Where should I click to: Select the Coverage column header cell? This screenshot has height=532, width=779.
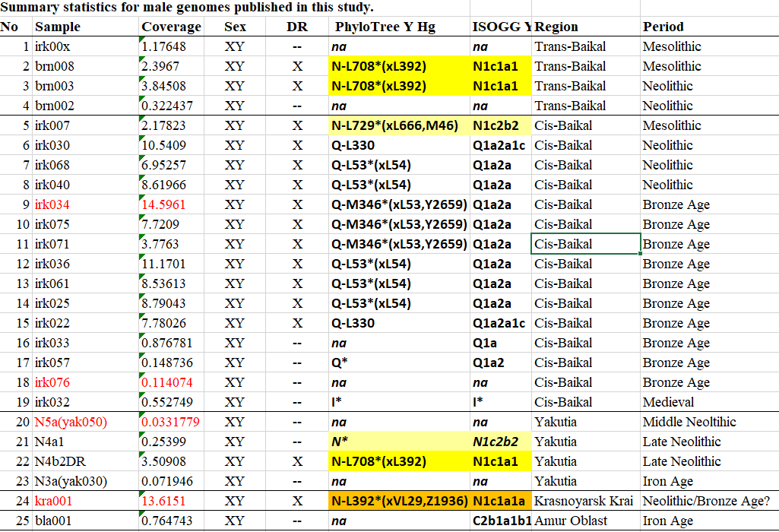point(171,27)
